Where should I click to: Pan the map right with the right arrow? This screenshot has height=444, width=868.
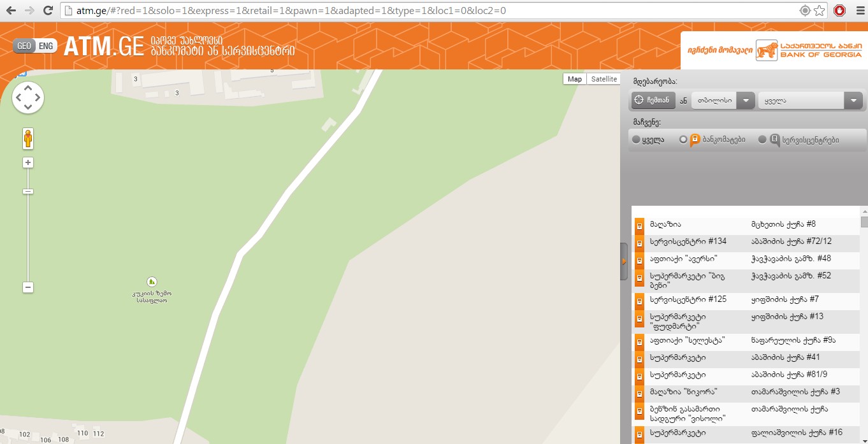point(37,97)
